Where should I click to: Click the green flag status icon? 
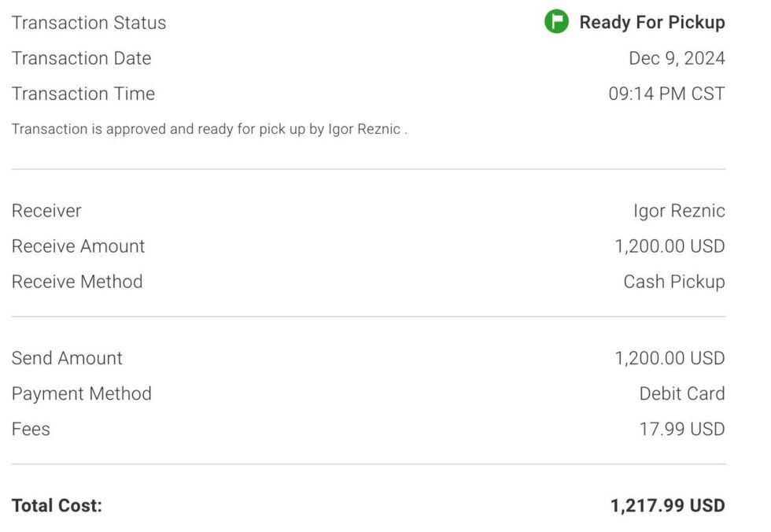(556, 22)
